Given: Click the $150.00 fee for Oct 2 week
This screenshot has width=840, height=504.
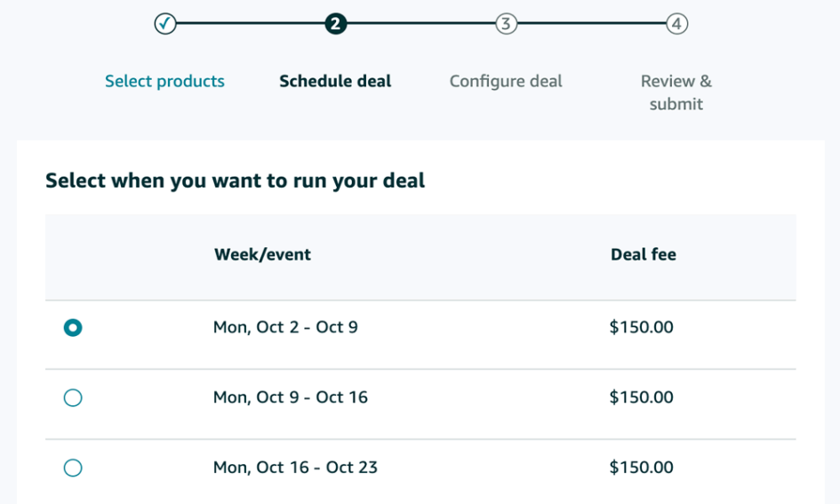Looking at the screenshot, I should pyautogui.click(x=641, y=327).
